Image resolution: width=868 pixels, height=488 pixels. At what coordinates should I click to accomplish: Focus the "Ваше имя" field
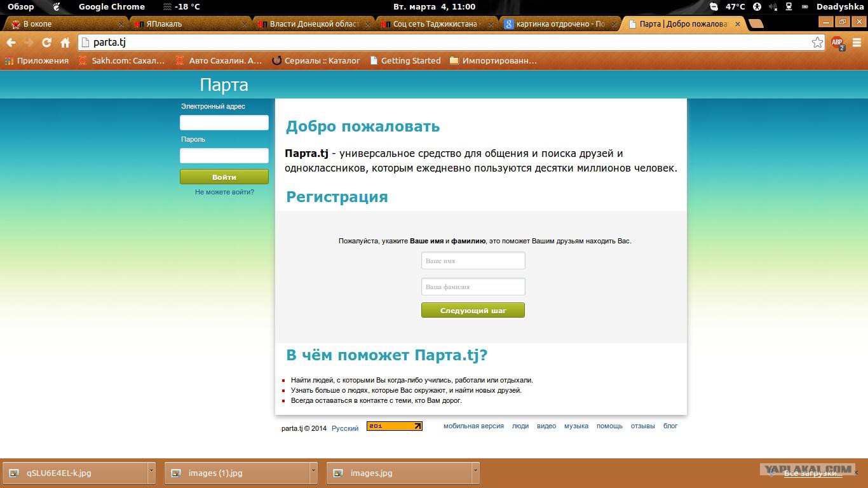473,261
